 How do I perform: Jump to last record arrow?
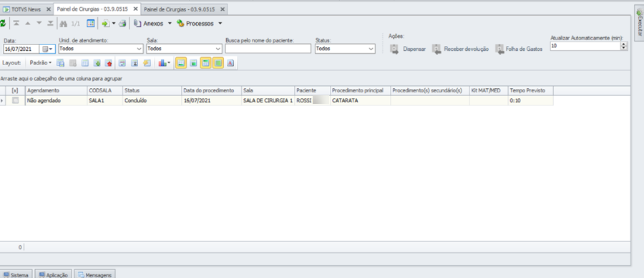pyautogui.click(x=50, y=24)
